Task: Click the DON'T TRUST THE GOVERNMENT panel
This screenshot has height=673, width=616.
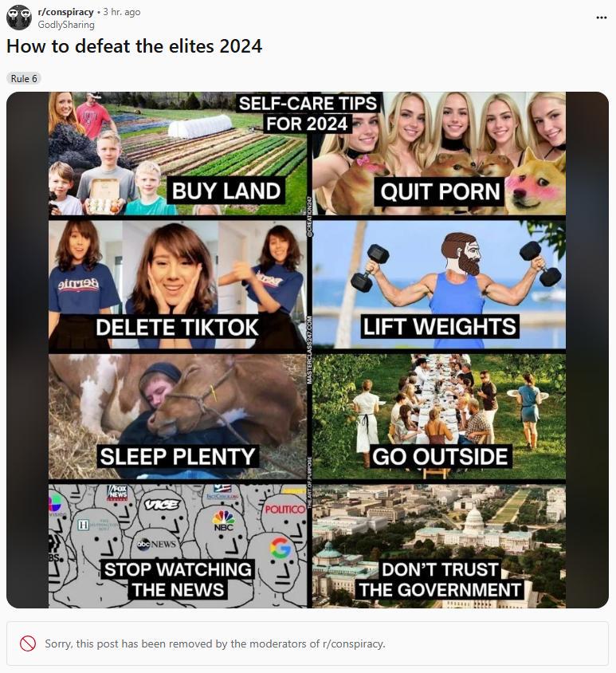Action: [439, 546]
